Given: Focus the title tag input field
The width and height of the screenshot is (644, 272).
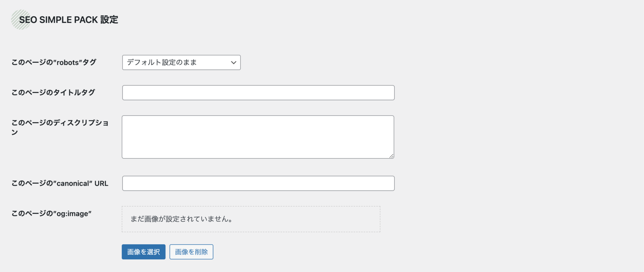Looking at the screenshot, I should pyautogui.click(x=258, y=93).
